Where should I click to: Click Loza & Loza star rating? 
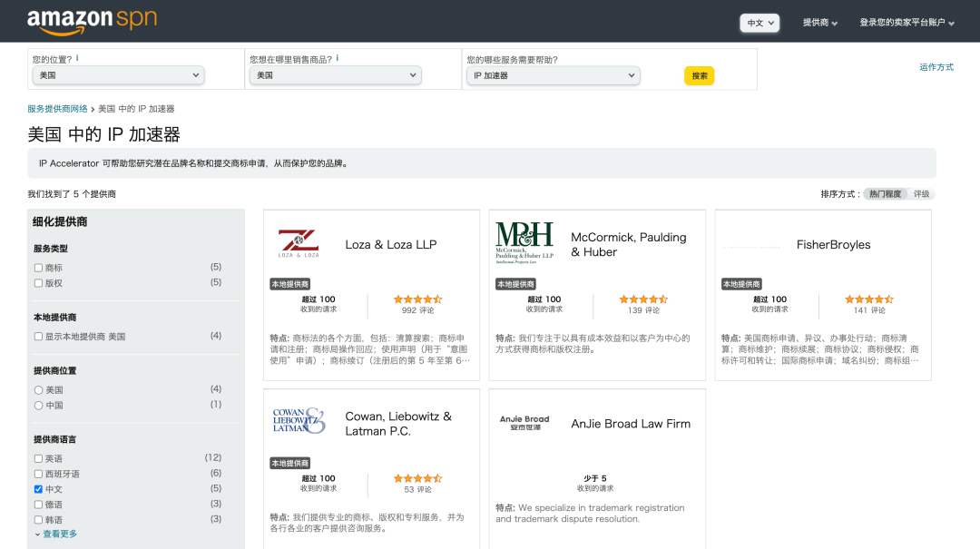(417, 299)
